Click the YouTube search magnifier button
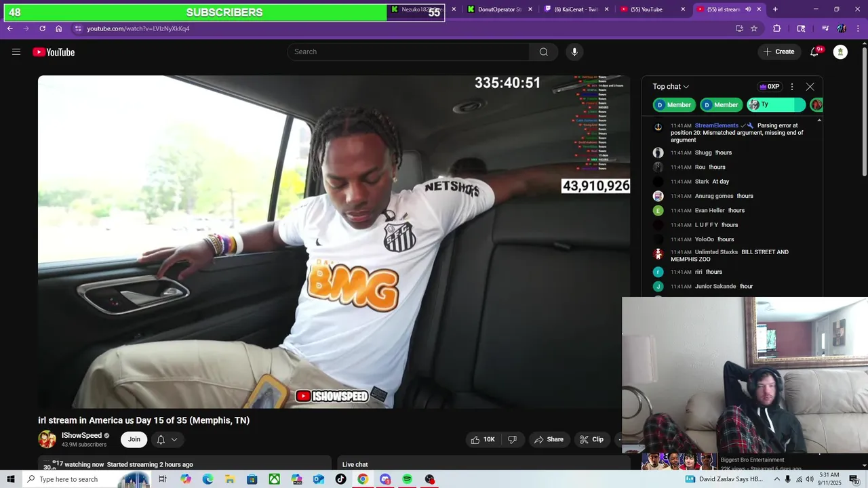This screenshot has width=868, height=488. [544, 52]
